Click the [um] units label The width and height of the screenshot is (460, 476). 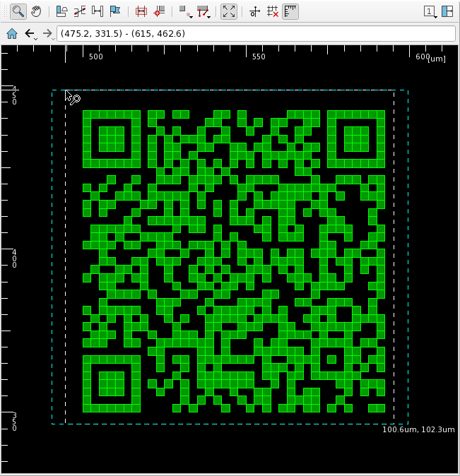(x=437, y=59)
